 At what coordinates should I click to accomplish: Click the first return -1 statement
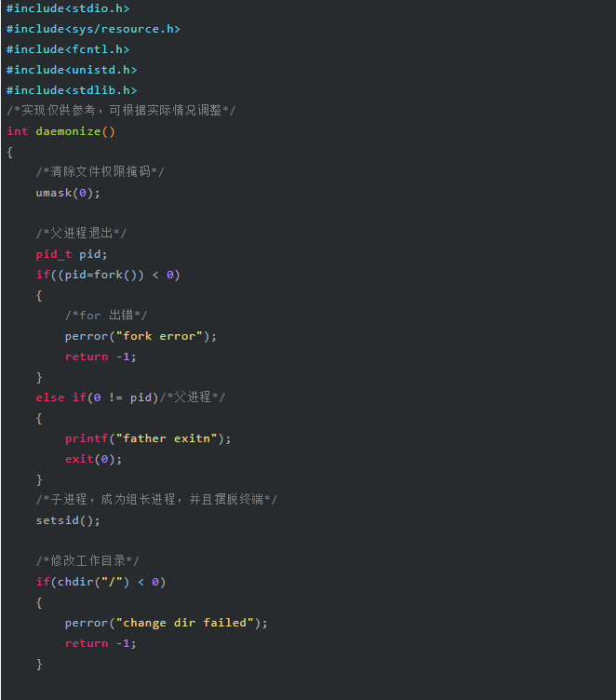click(100, 357)
